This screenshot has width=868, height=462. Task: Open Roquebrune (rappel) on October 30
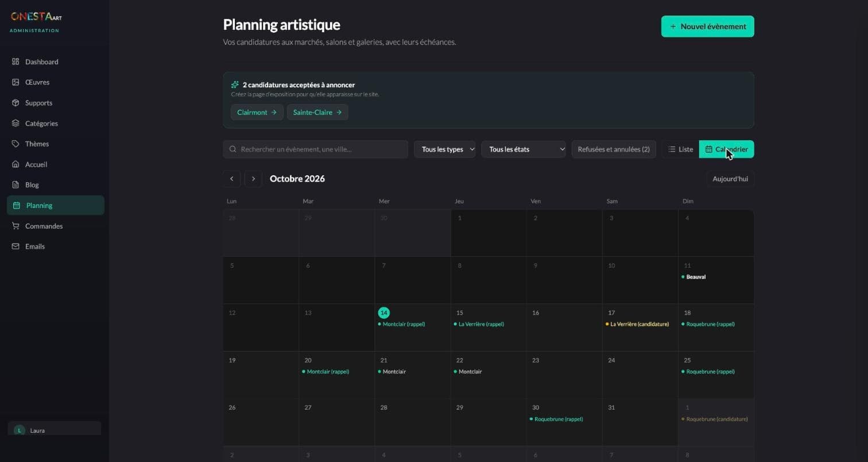[556, 419]
